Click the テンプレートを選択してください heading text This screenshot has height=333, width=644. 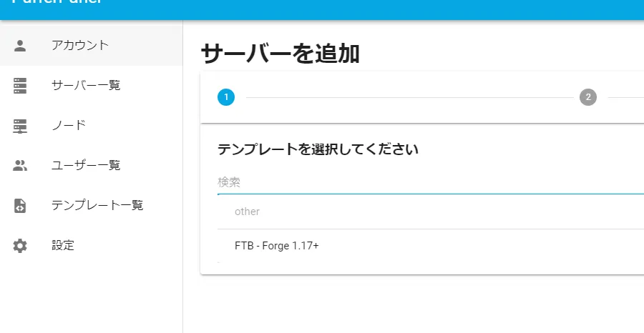click(x=318, y=150)
